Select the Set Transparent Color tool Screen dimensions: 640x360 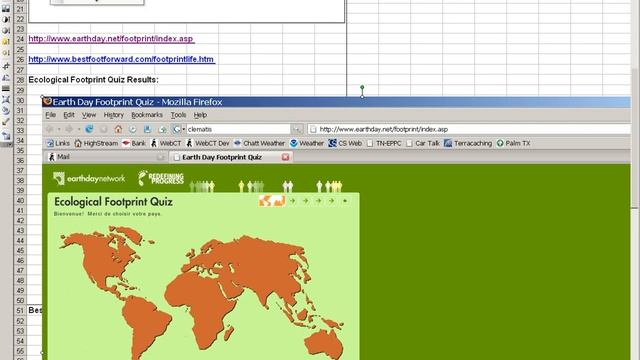point(6,122)
